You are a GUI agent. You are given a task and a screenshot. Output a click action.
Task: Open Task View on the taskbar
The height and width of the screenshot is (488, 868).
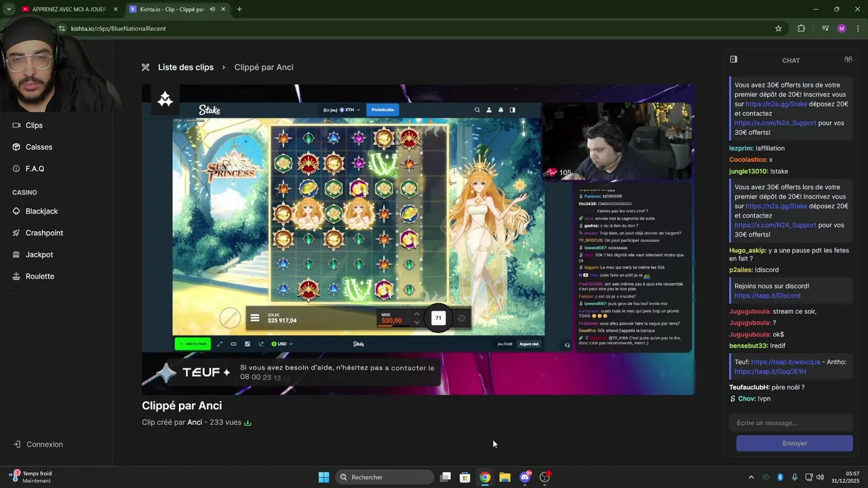click(446, 477)
